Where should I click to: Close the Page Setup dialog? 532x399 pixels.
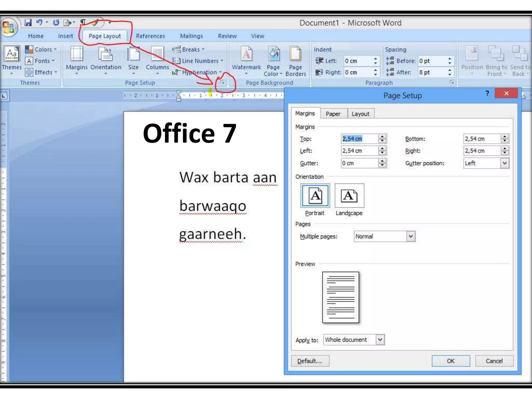[506, 93]
